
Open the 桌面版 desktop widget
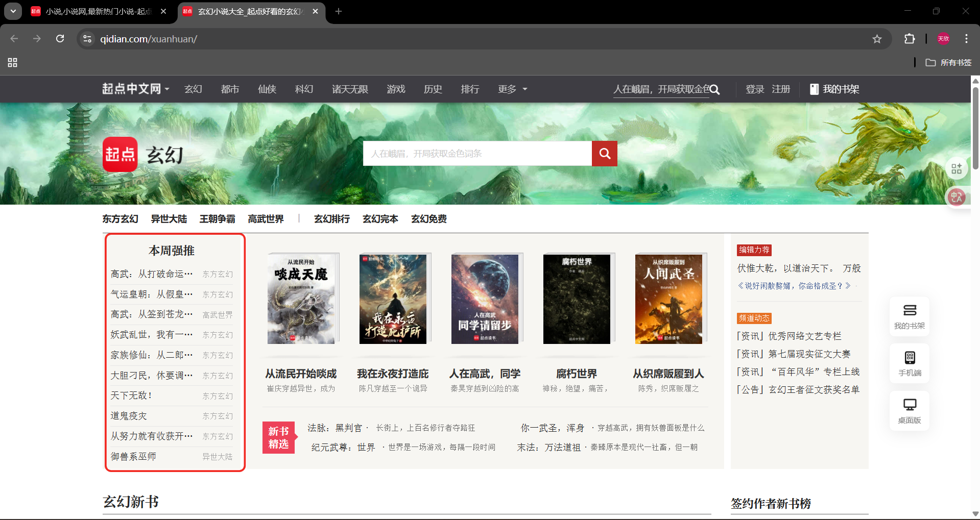pos(910,411)
